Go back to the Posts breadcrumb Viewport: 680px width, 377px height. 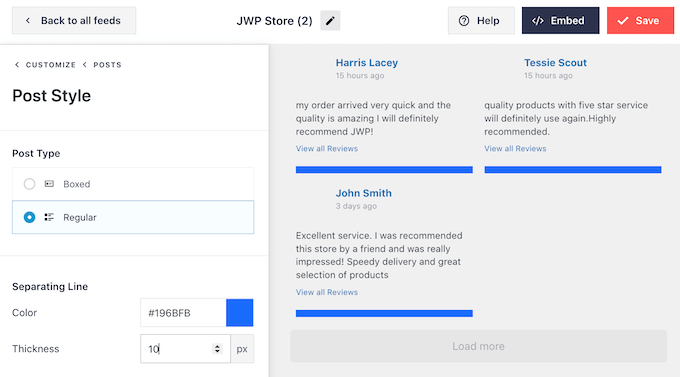pos(107,65)
